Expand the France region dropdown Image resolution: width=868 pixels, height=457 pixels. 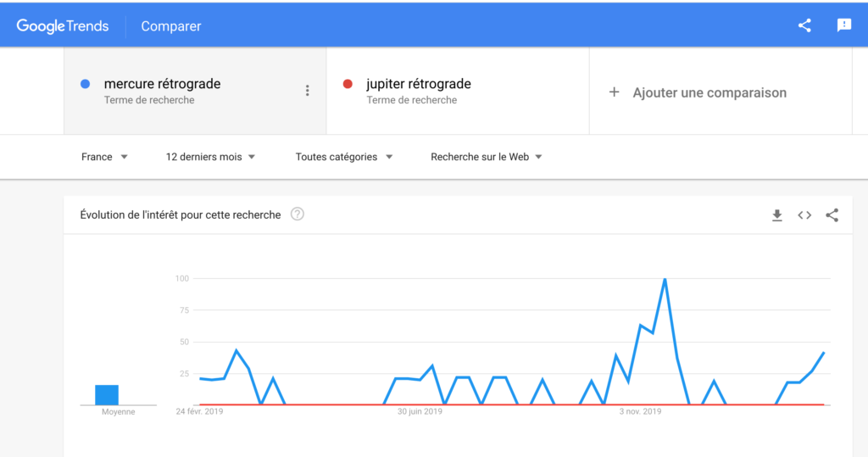104,157
